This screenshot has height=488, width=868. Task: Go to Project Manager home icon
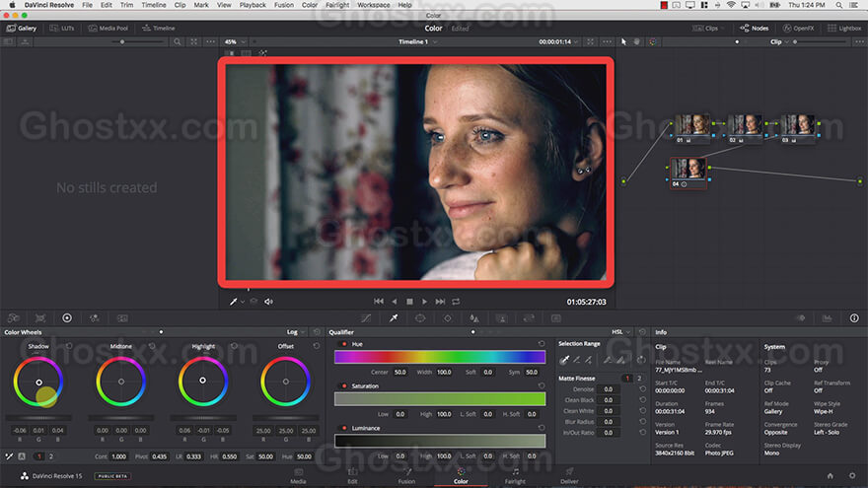click(x=830, y=476)
